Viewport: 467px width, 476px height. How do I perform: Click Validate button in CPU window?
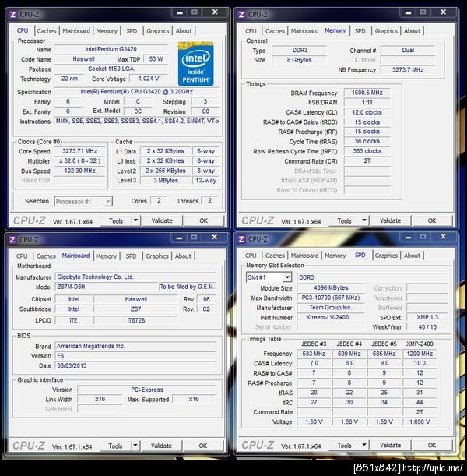click(x=162, y=220)
